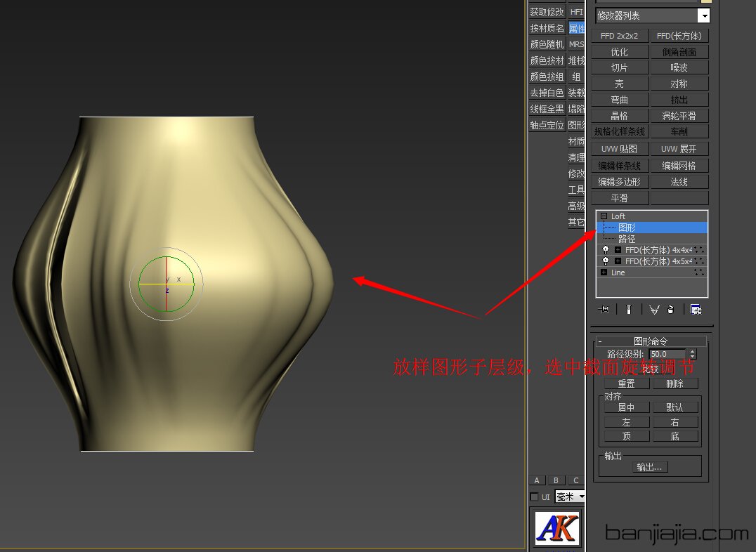Click the C tab button
The height and width of the screenshot is (552, 756).
pos(575,480)
